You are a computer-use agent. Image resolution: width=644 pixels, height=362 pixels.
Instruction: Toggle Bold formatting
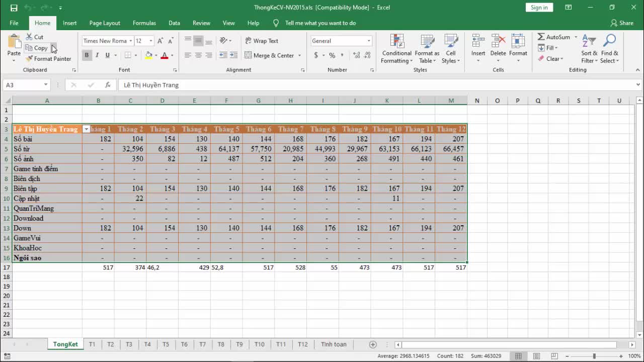[x=87, y=55]
